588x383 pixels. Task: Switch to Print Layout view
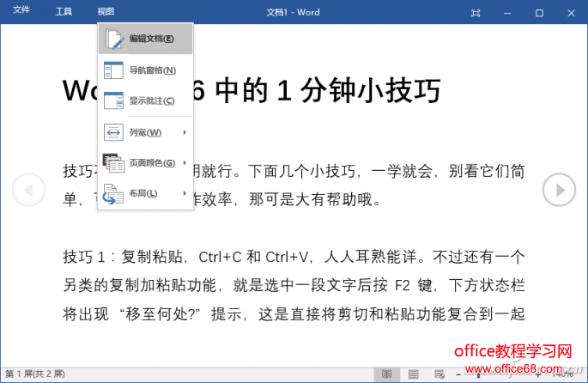click(414, 374)
